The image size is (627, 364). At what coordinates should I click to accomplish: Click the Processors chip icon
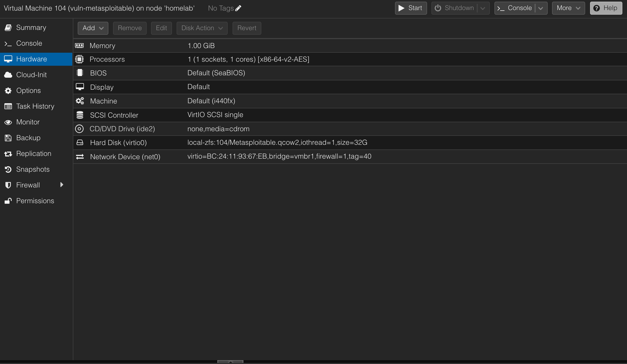click(x=79, y=59)
